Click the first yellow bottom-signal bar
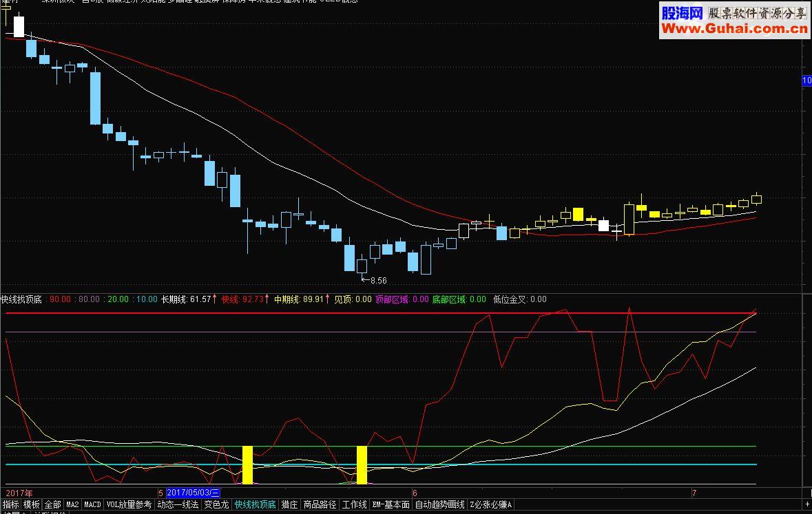 247,465
